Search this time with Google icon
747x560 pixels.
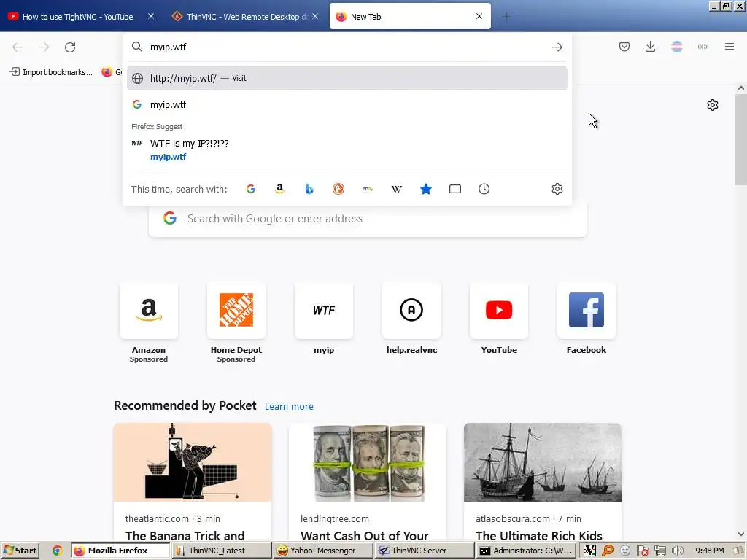point(251,189)
